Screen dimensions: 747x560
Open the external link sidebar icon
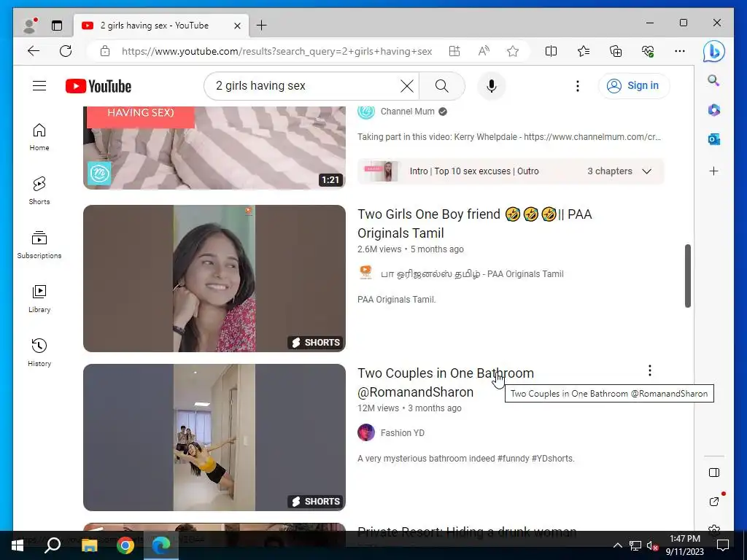click(x=714, y=501)
